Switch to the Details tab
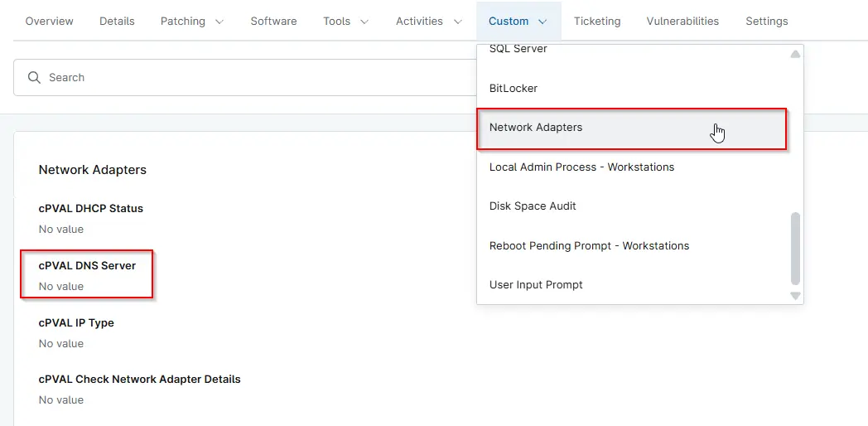 pyautogui.click(x=117, y=21)
